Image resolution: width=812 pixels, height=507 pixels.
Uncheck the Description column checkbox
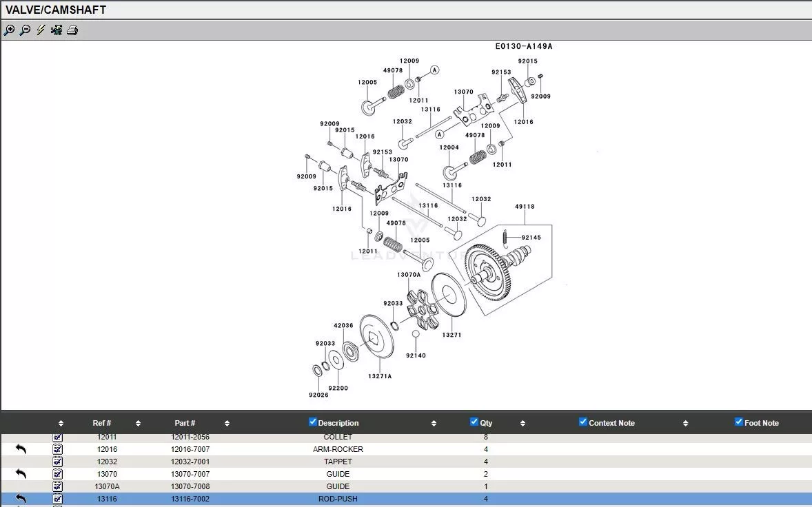(313, 422)
